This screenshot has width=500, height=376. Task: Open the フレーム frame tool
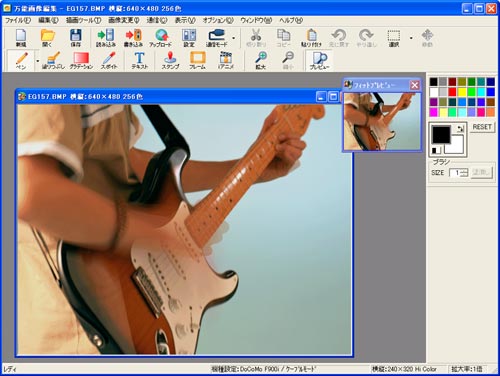197,60
